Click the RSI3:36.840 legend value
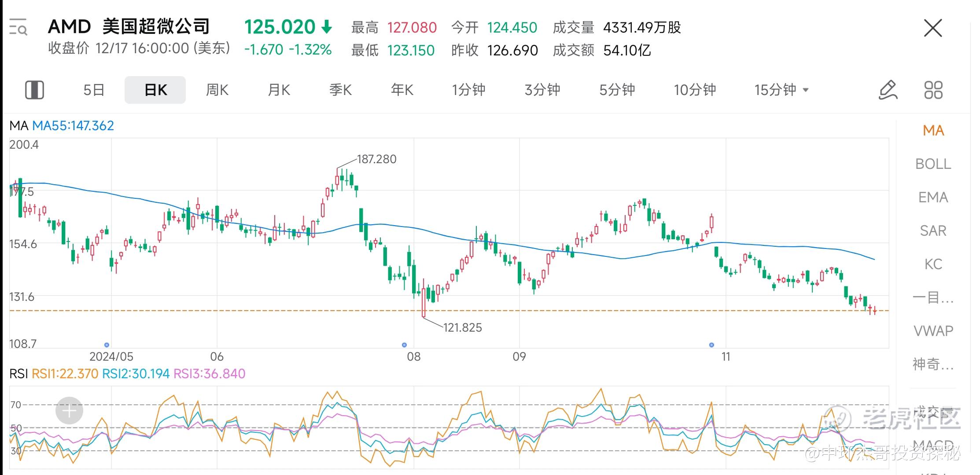 click(x=209, y=374)
